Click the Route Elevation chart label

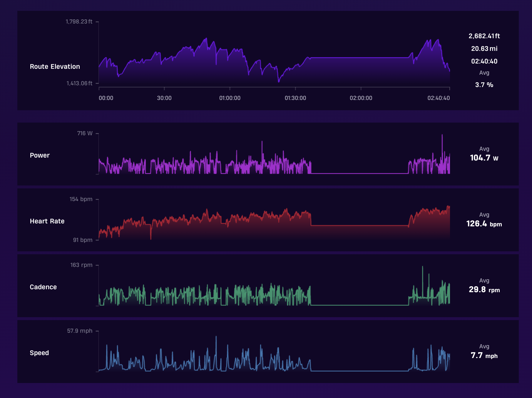pyautogui.click(x=55, y=66)
